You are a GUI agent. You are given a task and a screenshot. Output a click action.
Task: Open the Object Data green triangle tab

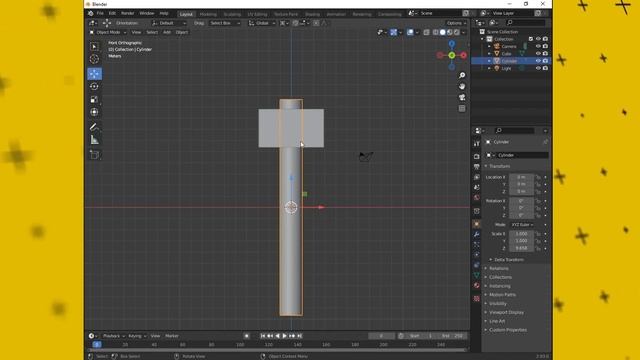[476, 275]
